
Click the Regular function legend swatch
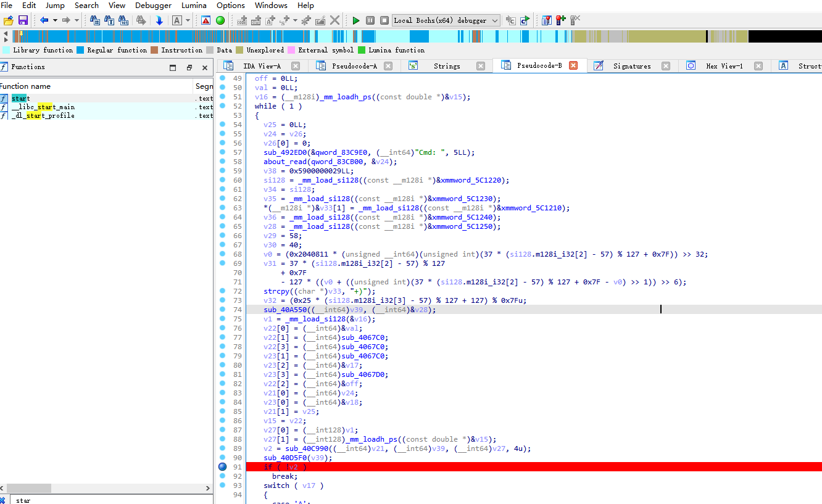(x=80, y=50)
